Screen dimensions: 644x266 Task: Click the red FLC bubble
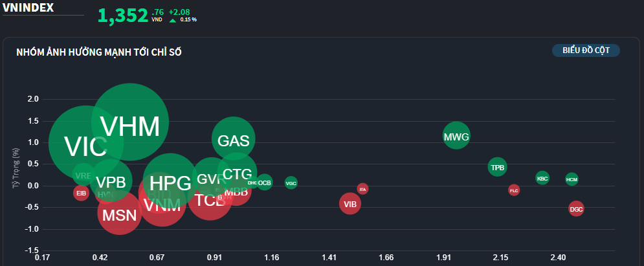514,190
